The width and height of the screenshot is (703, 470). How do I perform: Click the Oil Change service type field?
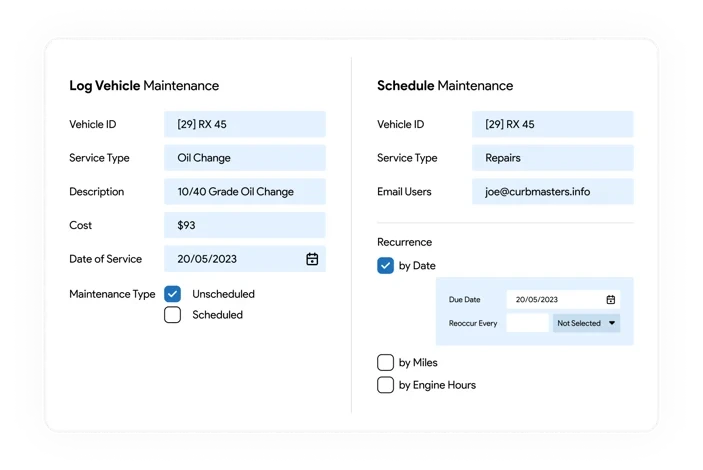tap(245, 158)
